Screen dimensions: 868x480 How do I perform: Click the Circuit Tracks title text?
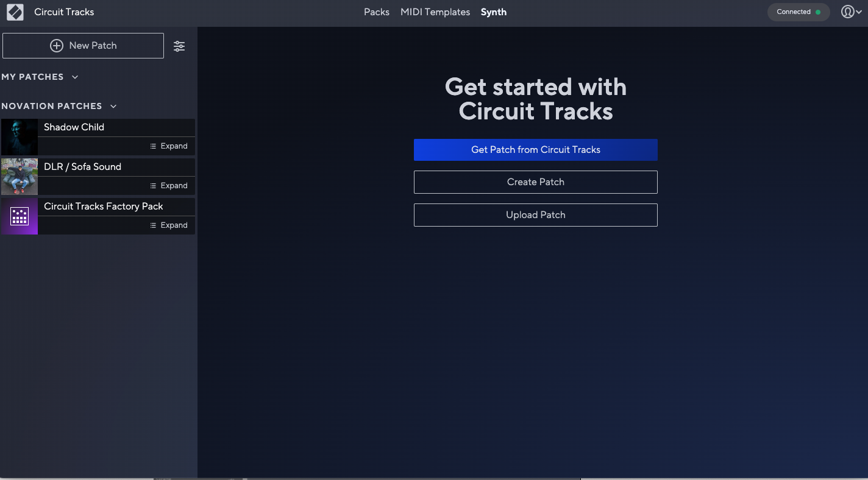(64, 12)
